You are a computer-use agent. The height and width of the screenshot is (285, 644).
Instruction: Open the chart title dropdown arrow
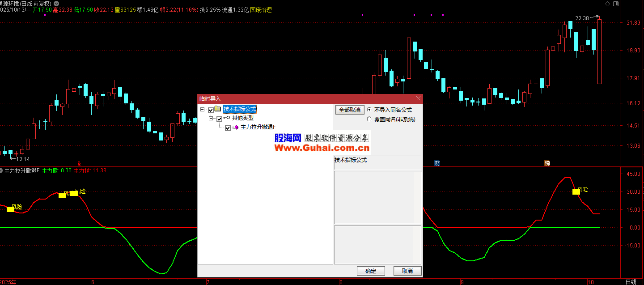(x=56, y=4)
